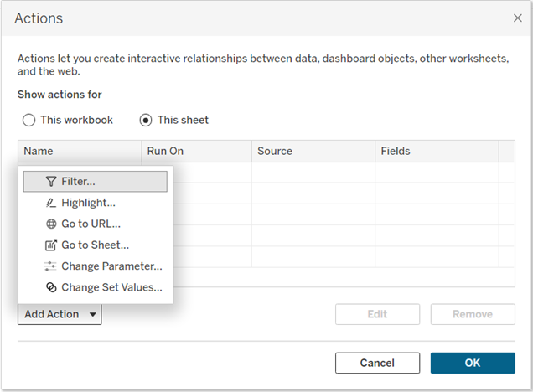Click the highlighter pen icon
This screenshot has width=533, height=392.
[51, 203]
